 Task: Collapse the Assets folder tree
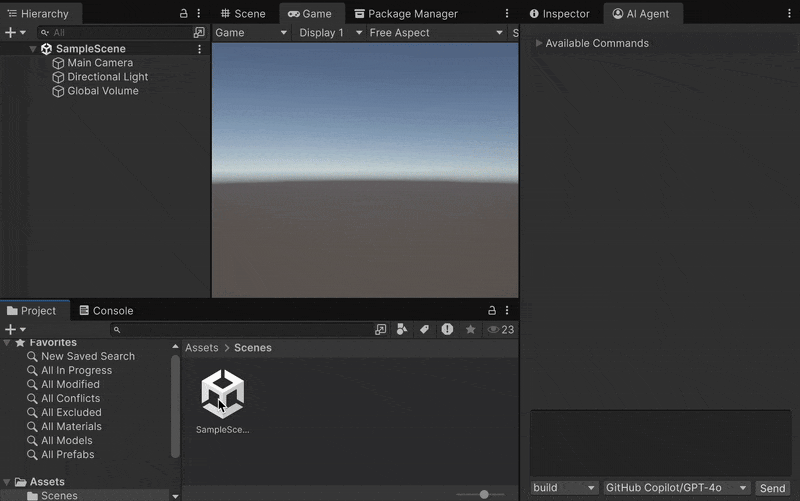click(7, 482)
